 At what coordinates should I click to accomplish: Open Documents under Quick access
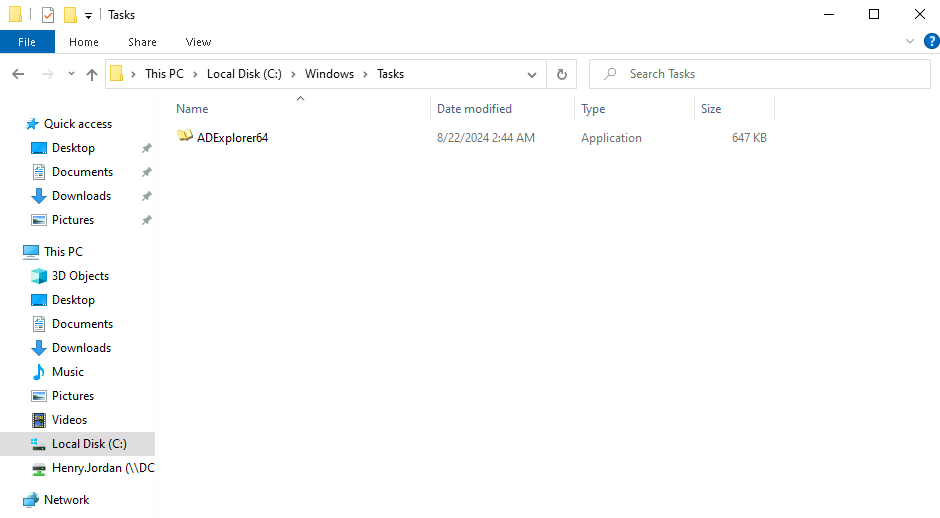coord(82,172)
